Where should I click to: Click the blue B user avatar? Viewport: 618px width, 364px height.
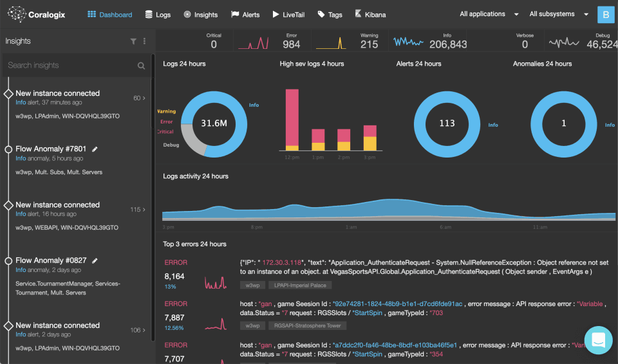(606, 15)
